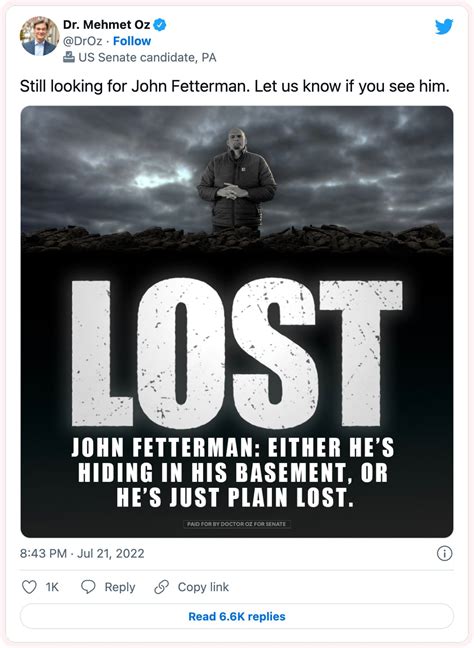474x648 pixels.
Task: Click the copy link chain icon
Action: (x=162, y=587)
